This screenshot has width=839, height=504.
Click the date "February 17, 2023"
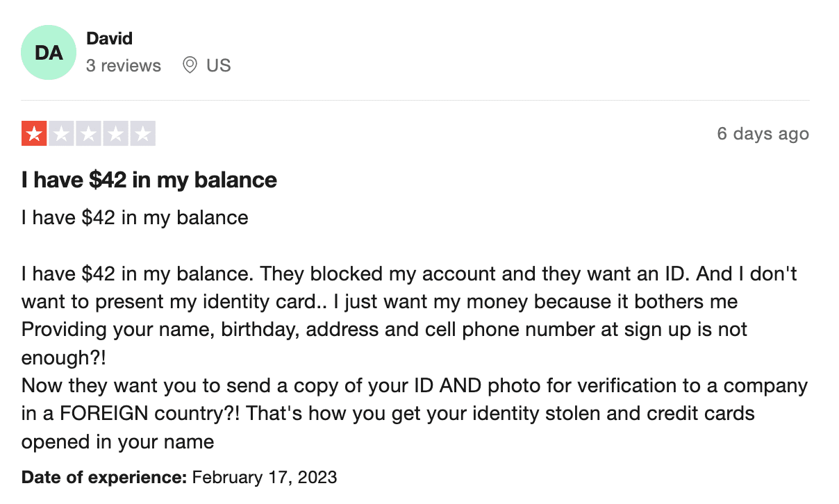click(x=265, y=477)
